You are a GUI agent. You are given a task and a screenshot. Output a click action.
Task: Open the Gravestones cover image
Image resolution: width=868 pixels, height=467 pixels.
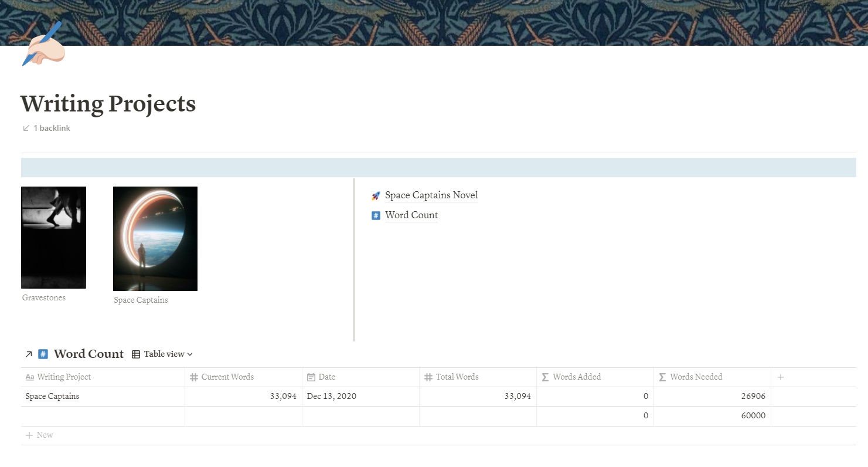tap(53, 238)
